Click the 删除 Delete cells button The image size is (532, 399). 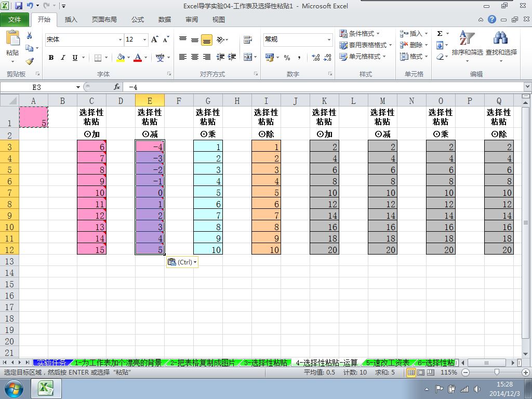click(414, 45)
